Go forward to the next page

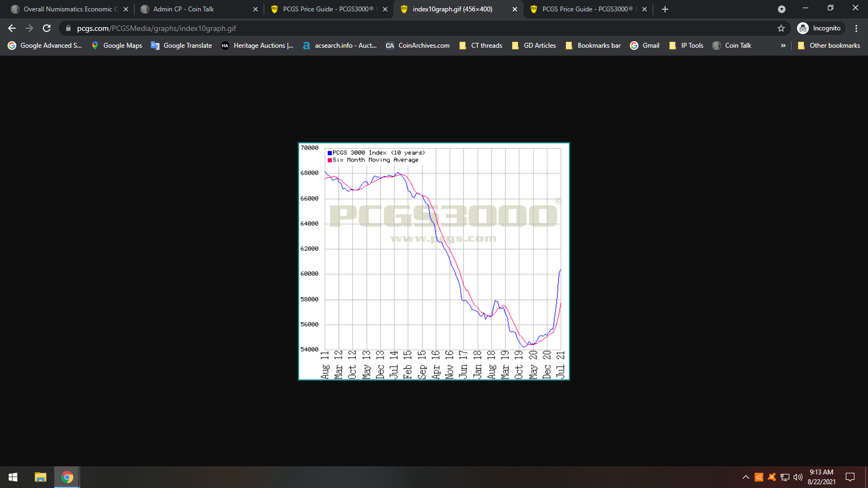(x=29, y=28)
